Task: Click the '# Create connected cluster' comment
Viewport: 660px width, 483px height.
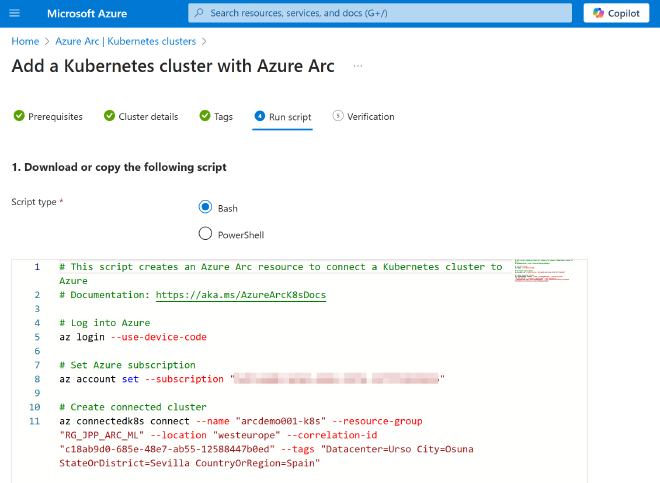Action: pyautogui.click(x=133, y=407)
